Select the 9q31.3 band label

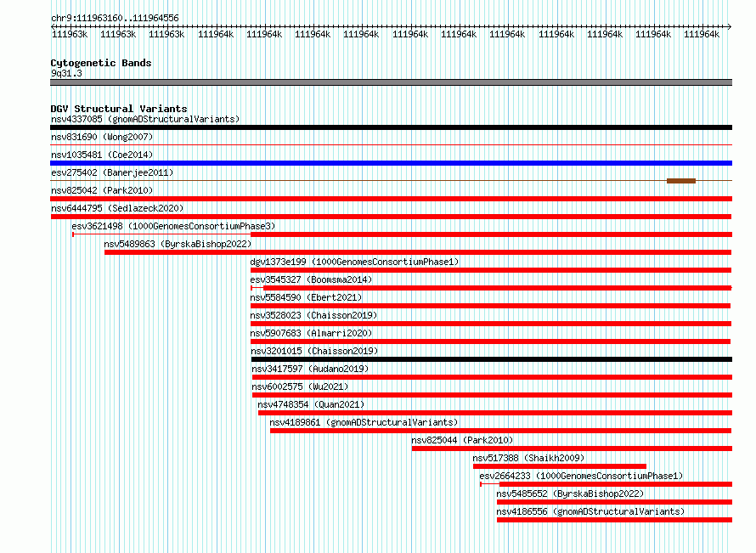coord(66,73)
